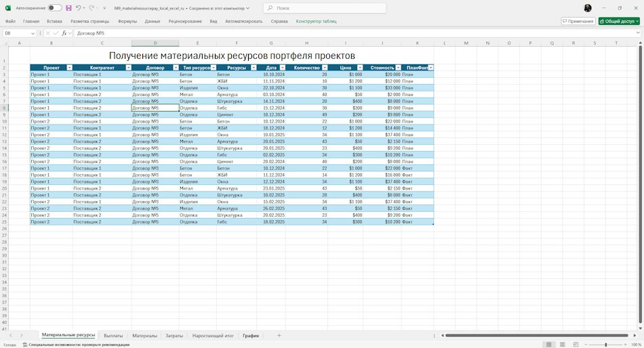Save the workbook with the diskette icon
This screenshot has width=644, height=348.
point(68,8)
